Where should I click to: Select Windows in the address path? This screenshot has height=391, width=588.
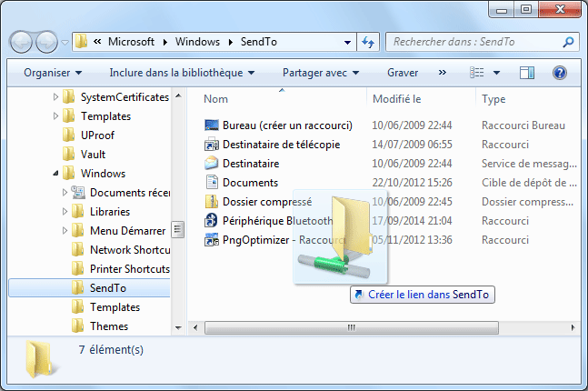tap(197, 41)
